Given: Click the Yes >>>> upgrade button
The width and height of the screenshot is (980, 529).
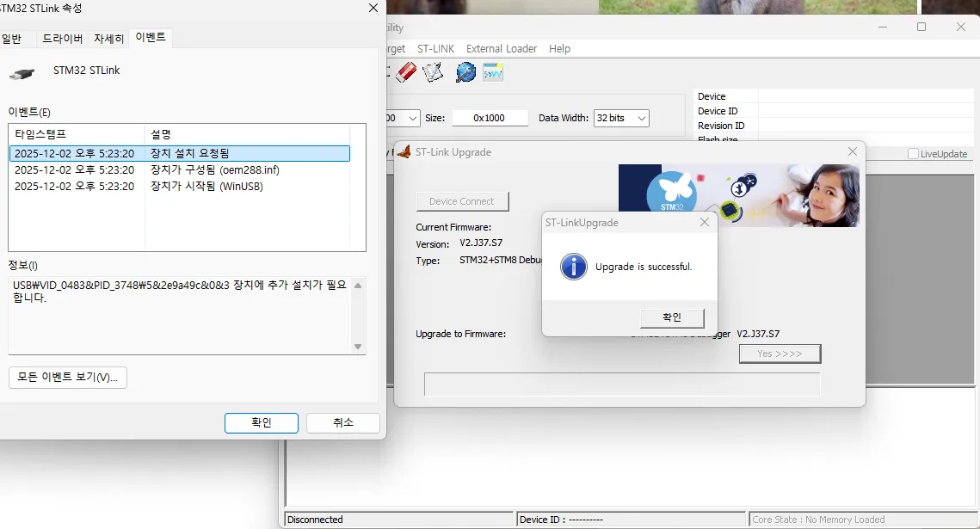Looking at the screenshot, I should (780, 354).
